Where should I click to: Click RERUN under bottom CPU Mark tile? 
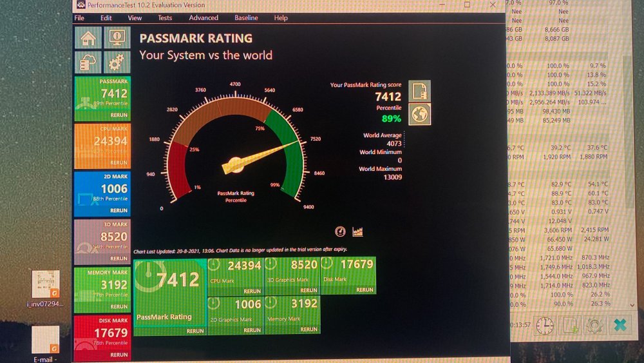click(x=252, y=291)
